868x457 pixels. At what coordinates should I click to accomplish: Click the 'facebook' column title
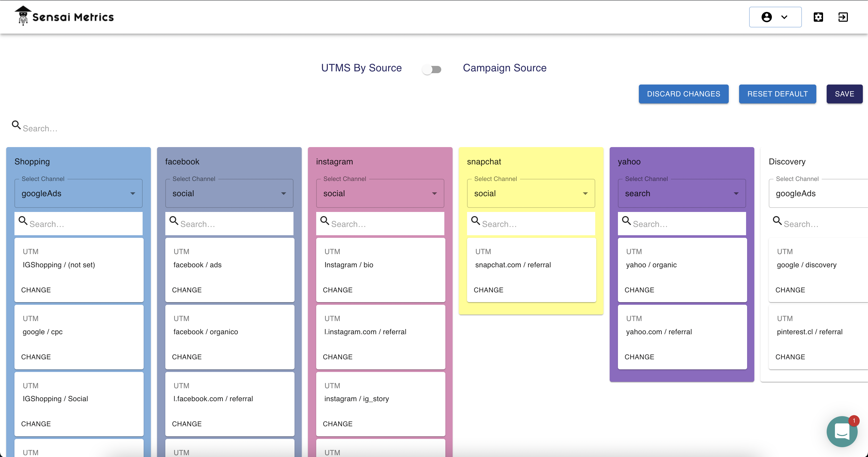(x=182, y=162)
